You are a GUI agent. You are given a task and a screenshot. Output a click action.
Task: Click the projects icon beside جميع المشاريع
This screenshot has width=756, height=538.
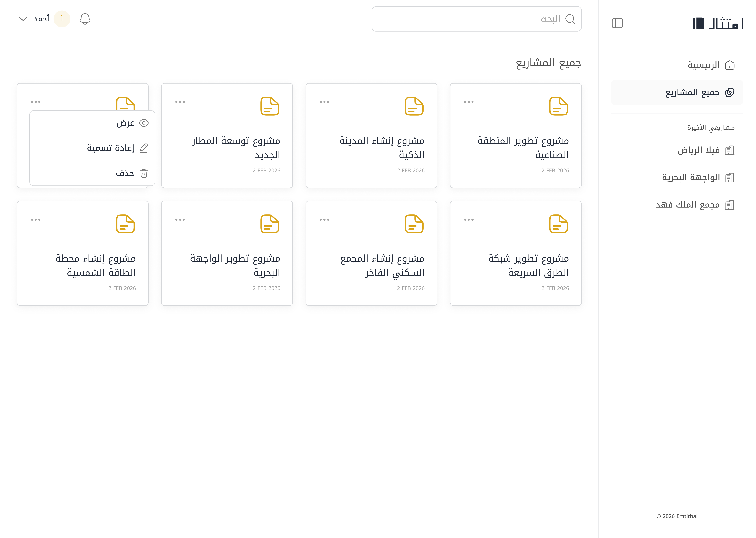point(729,92)
